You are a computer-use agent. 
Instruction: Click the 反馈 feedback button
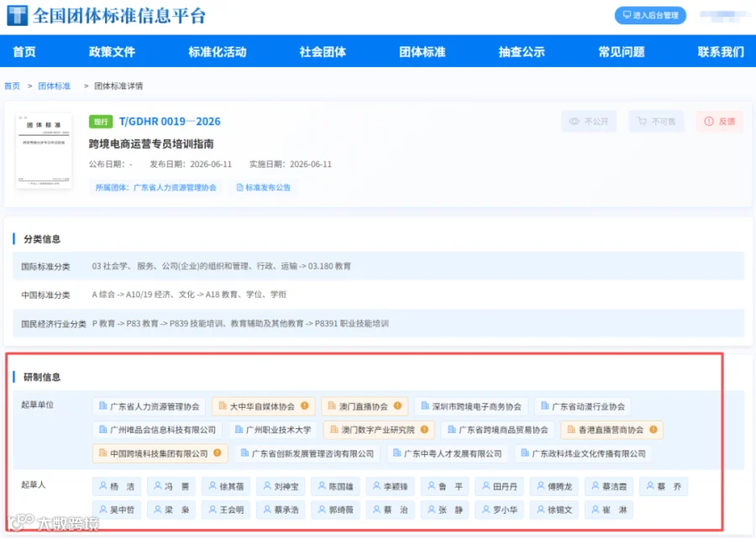tap(720, 122)
